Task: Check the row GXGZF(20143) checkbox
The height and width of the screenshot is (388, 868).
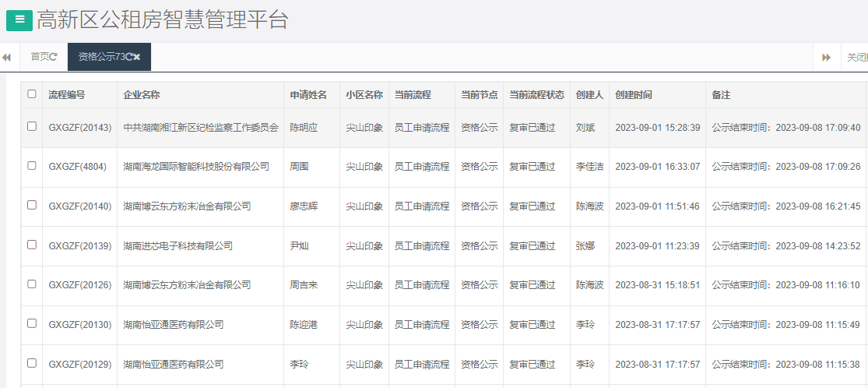Action: [x=32, y=125]
